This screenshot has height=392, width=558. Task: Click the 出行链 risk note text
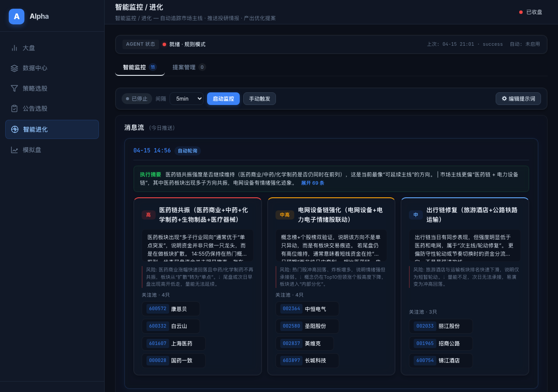(465, 277)
